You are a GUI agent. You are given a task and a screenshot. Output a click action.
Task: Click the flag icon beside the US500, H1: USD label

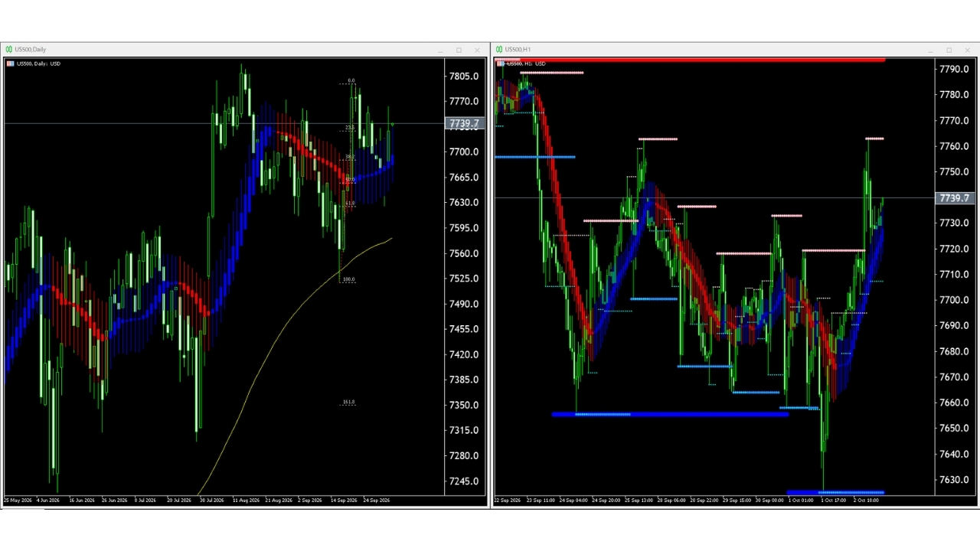[500, 64]
